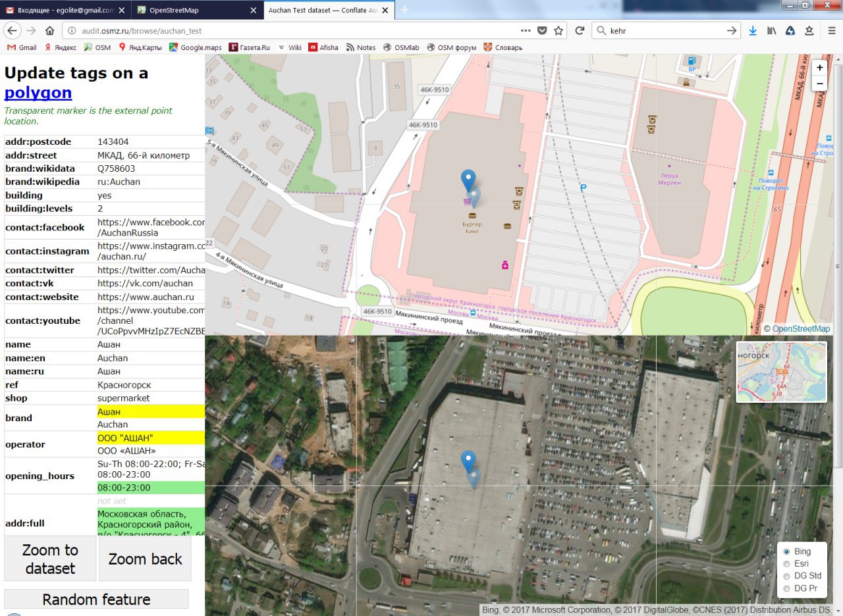Open the Afisha bookmark

[x=323, y=47]
